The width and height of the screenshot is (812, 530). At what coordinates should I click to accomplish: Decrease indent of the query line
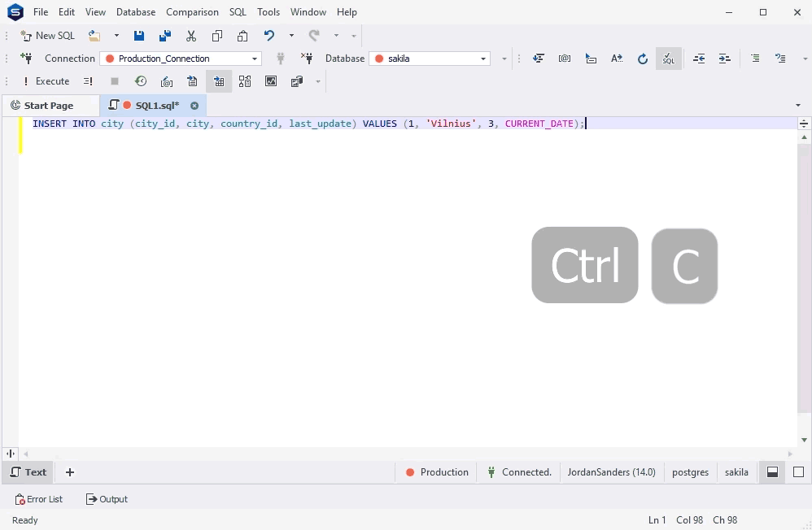coord(698,58)
